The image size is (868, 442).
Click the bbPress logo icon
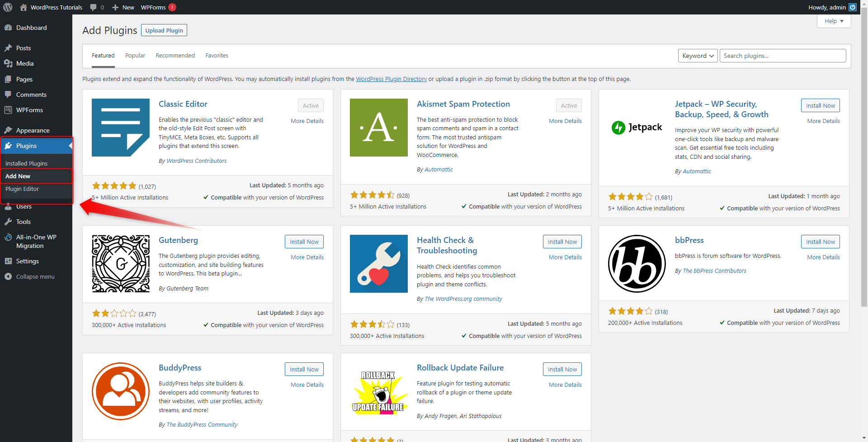(x=637, y=264)
